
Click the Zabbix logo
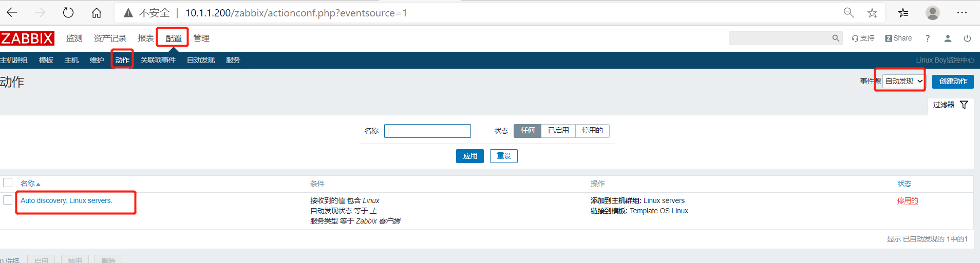27,38
